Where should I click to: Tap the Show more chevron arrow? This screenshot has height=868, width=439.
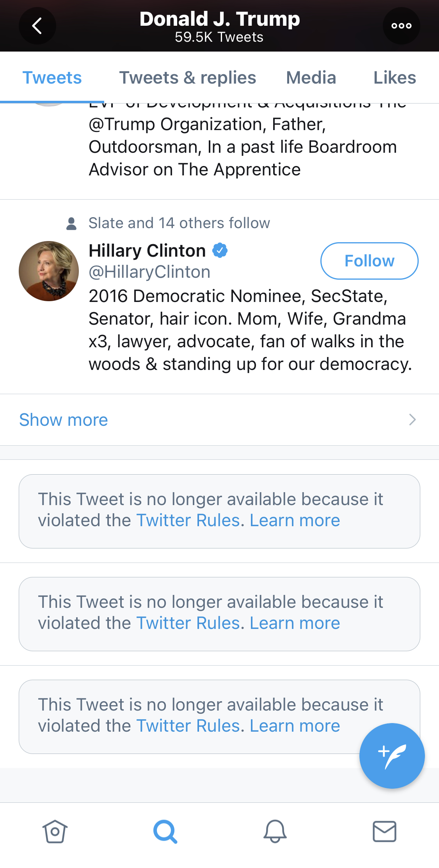[x=412, y=420]
